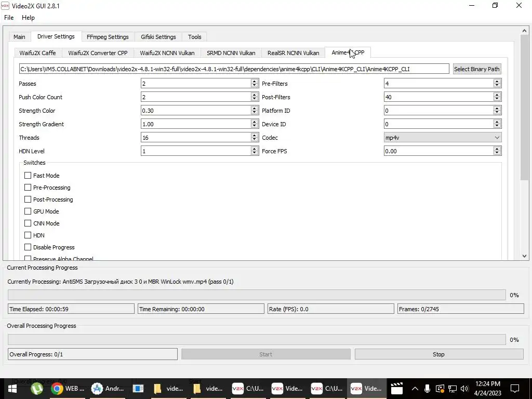This screenshot has width=532, height=399.
Task: Open the Windows Start menu
Action: 12,389
